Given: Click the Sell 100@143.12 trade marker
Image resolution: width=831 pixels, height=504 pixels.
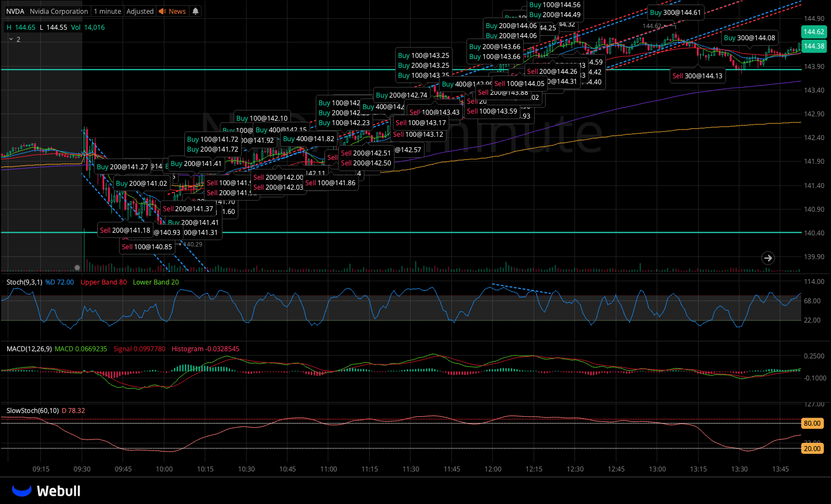Looking at the screenshot, I should tap(418, 135).
